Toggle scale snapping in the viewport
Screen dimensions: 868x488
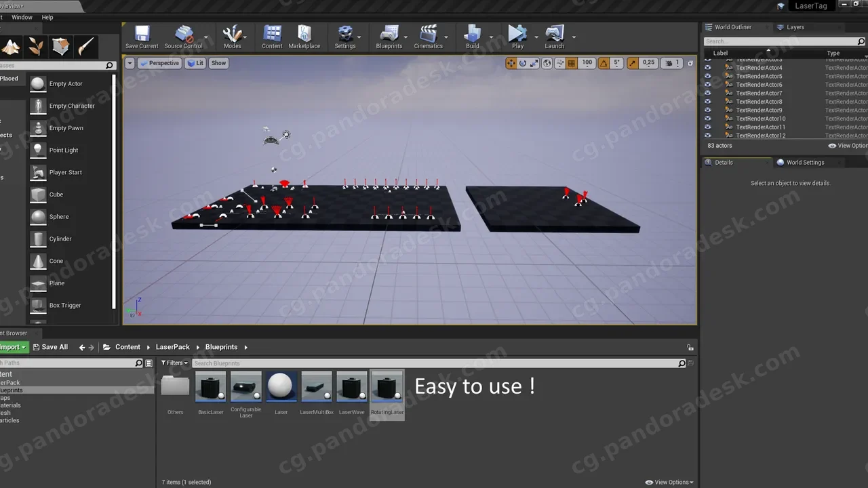tap(633, 63)
